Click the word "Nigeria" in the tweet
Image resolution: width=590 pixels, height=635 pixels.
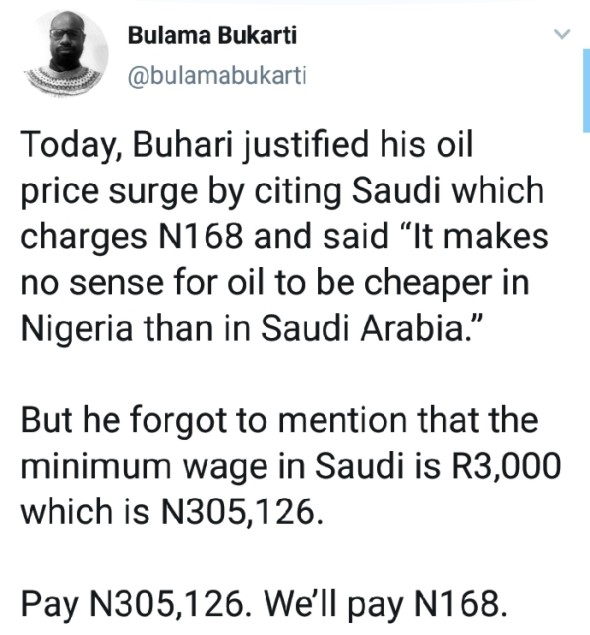coord(77,329)
